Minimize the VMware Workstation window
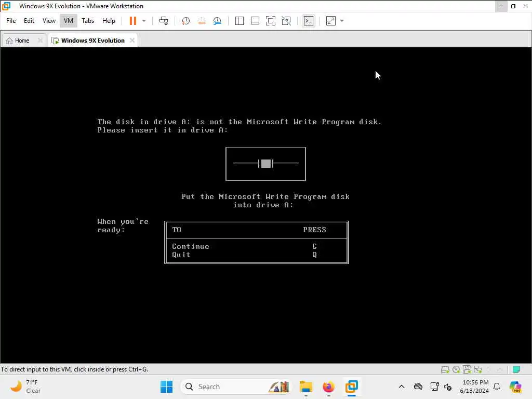532x399 pixels. 501,6
